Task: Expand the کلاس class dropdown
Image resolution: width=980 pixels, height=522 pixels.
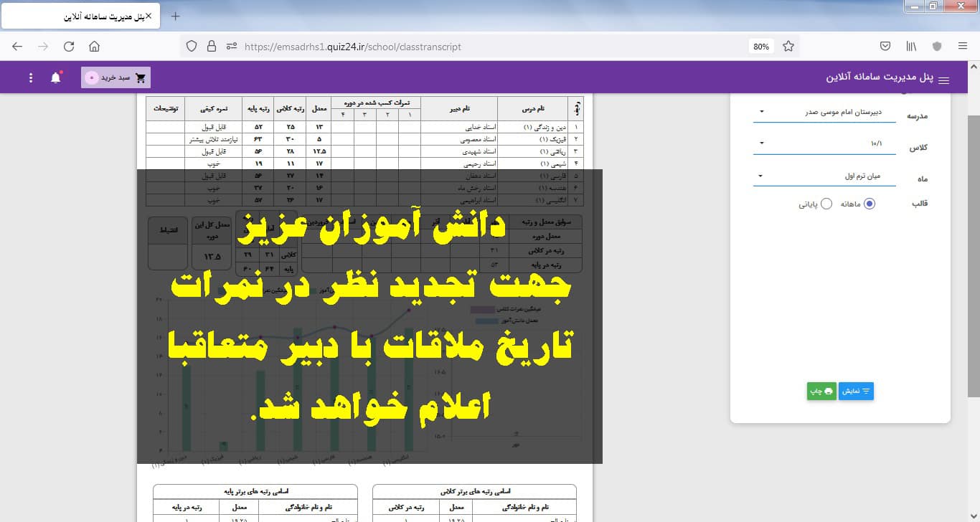Action: 824,144
